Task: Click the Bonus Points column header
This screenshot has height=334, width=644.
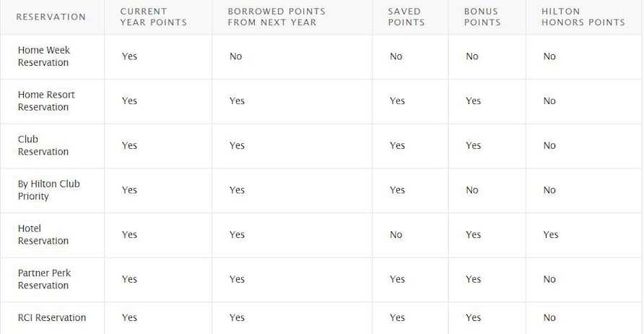Action: pyautogui.click(x=482, y=17)
